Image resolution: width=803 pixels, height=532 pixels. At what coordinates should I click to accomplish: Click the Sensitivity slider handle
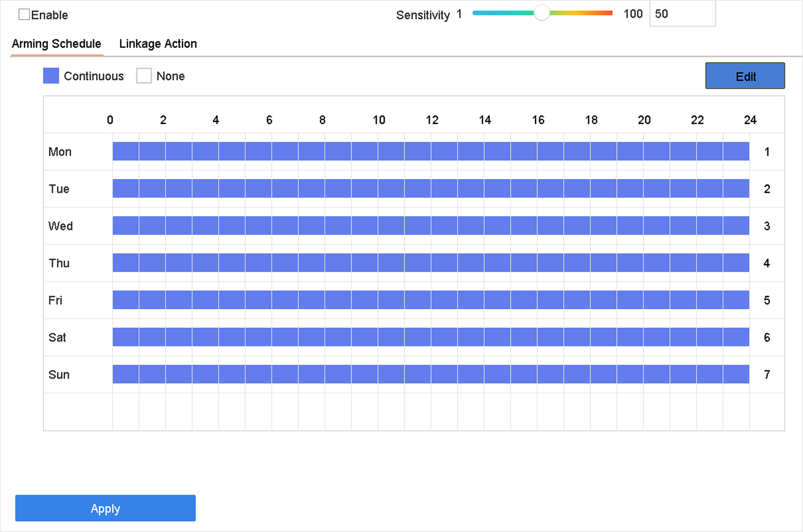[x=542, y=13]
